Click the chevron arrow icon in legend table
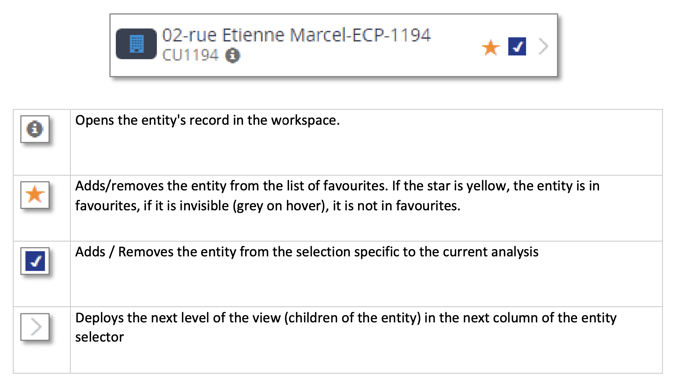The height and width of the screenshot is (388, 688). coord(36,327)
